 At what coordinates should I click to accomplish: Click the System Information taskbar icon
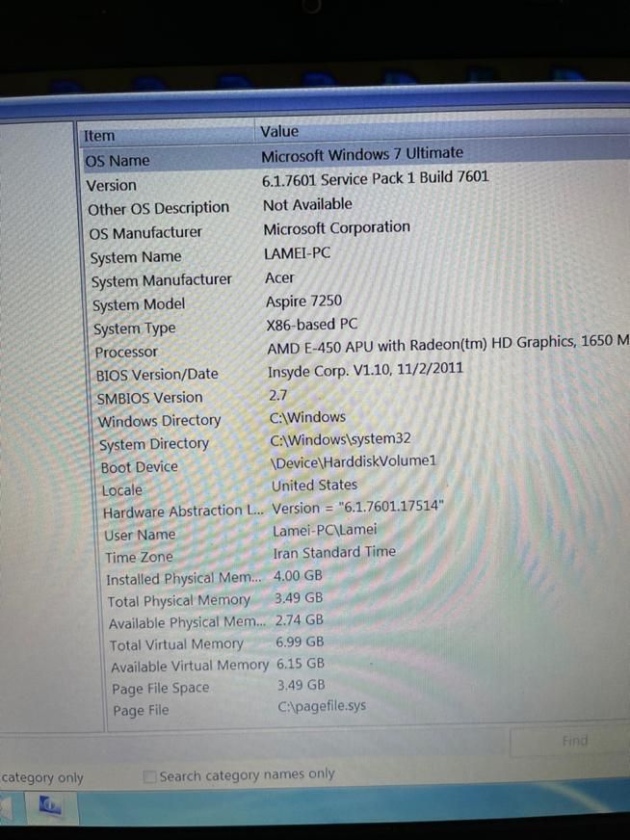point(49,805)
